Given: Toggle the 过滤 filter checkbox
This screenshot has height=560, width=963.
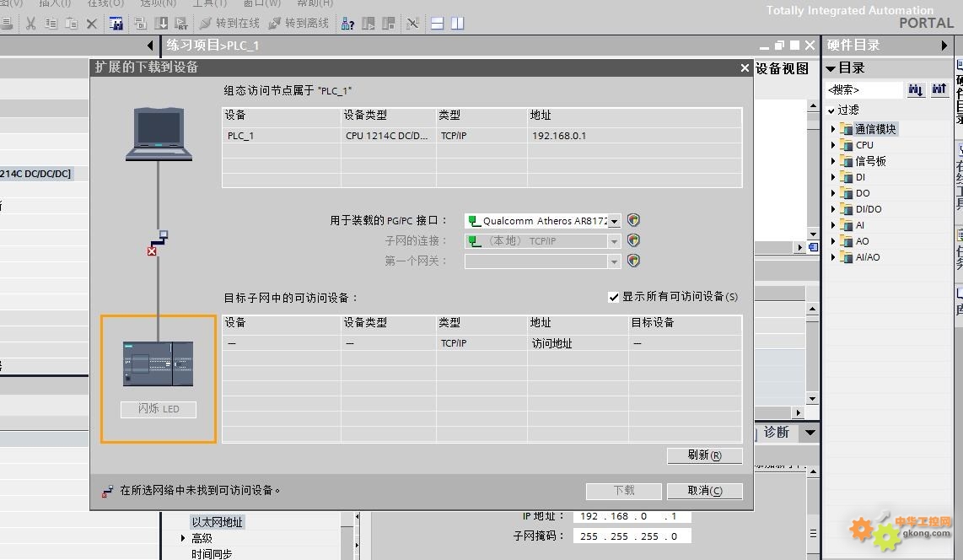Looking at the screenshot, I should pos(831,110).
